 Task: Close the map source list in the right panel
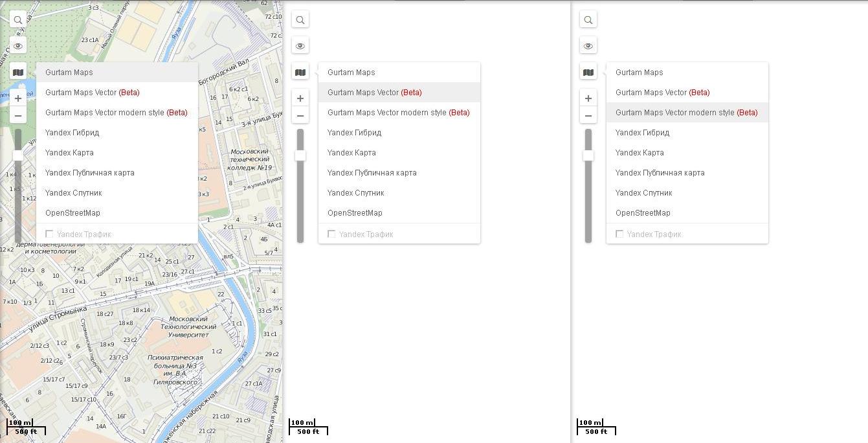588,73
